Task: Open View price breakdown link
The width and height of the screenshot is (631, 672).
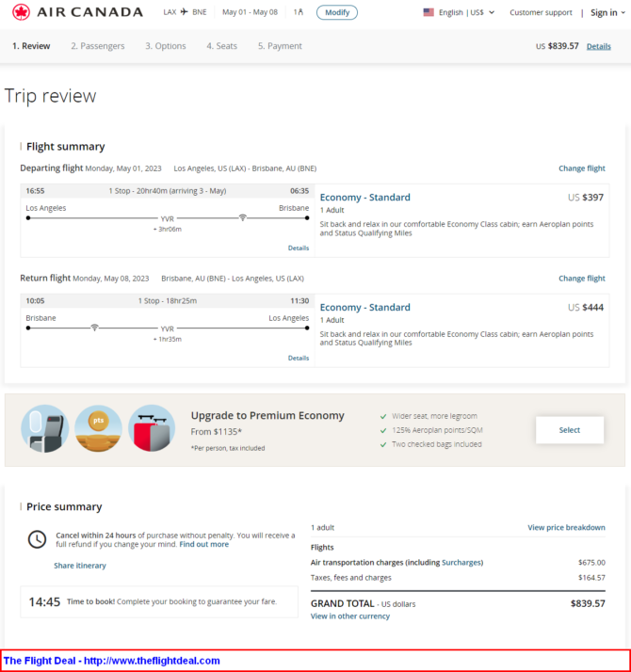Action: pyautogui.click(x=566, y=528)
